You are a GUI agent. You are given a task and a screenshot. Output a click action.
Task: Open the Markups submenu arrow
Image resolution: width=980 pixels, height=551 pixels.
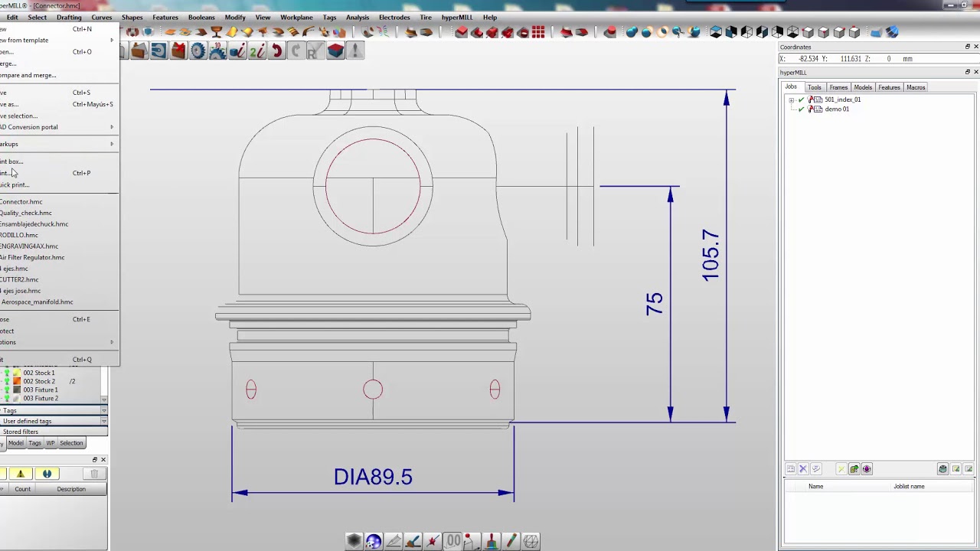[x=112, y=144]
